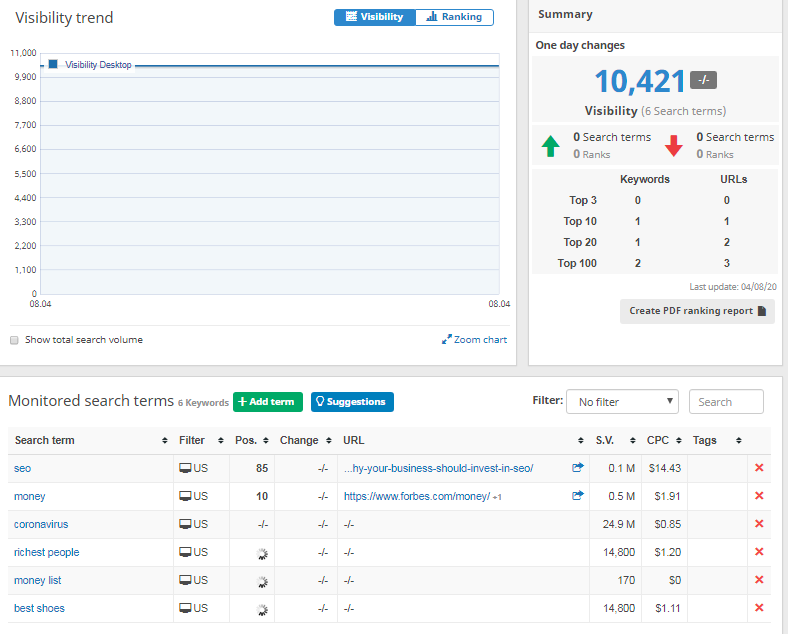Click the +1 indicator beside forbes URL
Viewport: 788px width, 634px height.
497,497
